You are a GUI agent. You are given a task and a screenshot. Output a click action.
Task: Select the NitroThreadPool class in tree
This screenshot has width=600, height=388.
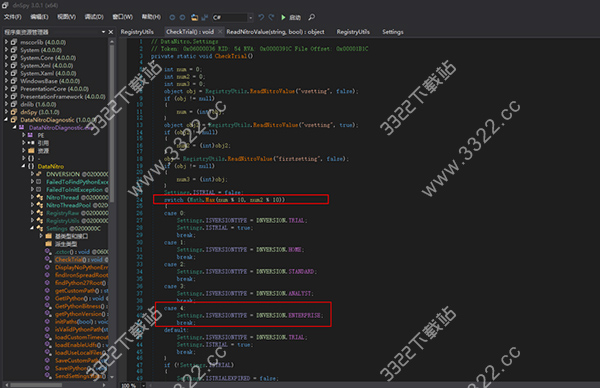(x=77, y=205)
